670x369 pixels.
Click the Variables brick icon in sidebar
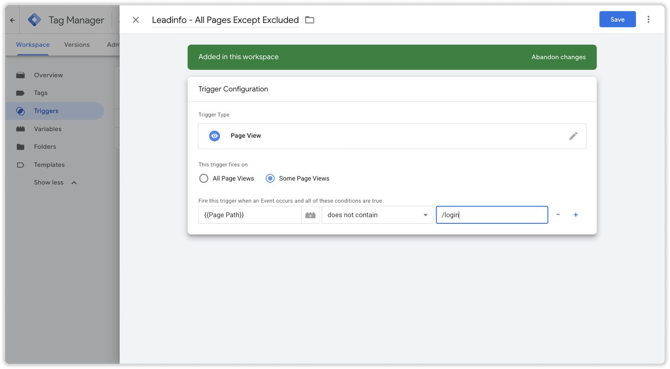point(21,129)
